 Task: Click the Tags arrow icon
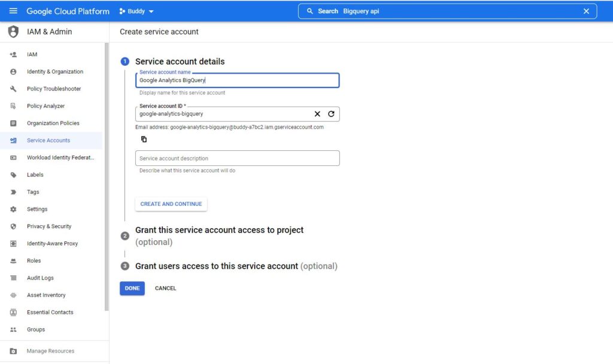pos(13,192)
